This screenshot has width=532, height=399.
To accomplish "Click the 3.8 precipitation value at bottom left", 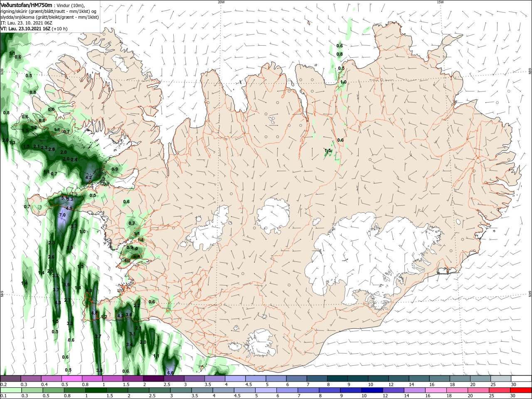I will [99, 370].
